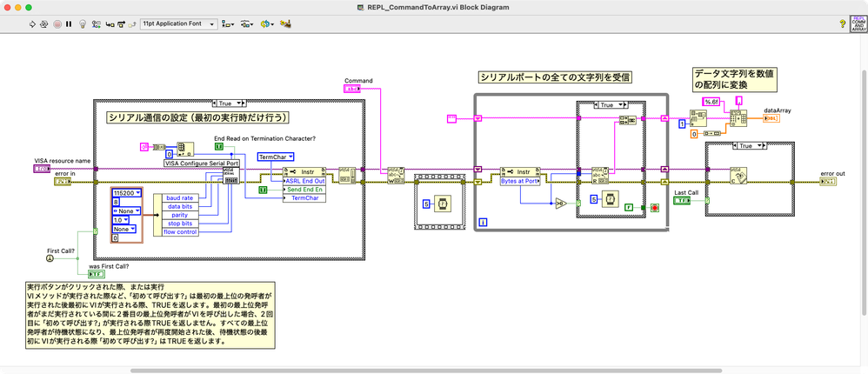This screenshot has height=374, width=868.
Task: Click the データ文字列を数値 comment label
Action: [733, 79]
